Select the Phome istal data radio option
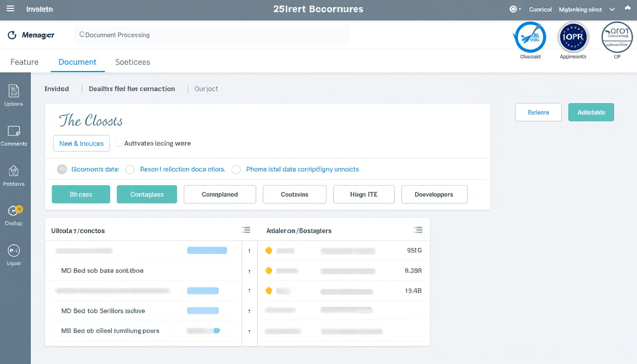 click(x=236, y=169)
